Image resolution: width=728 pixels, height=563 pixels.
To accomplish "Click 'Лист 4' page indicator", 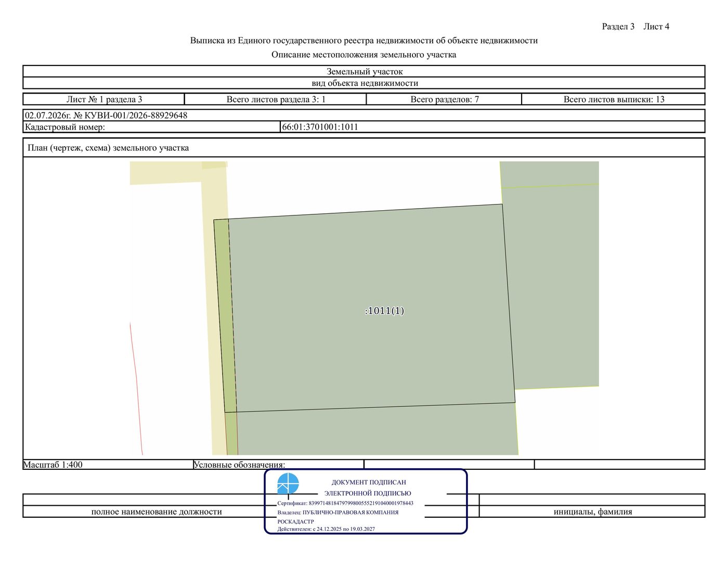I will coord(656,27).
